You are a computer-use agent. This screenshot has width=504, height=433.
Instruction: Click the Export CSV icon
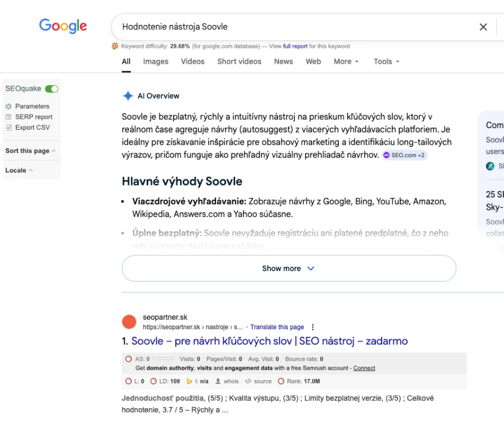tap(8, 127)
